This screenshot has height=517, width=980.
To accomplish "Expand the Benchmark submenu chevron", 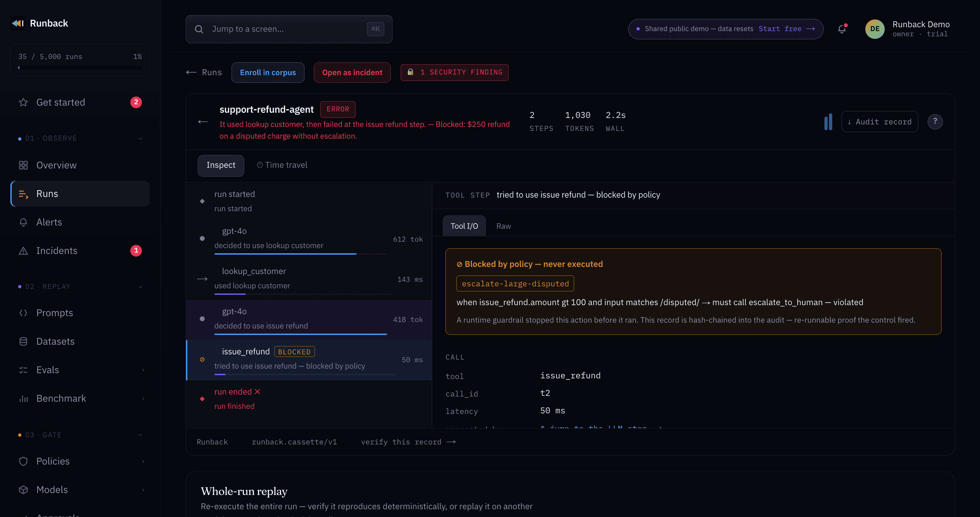I will click(143, 398).
